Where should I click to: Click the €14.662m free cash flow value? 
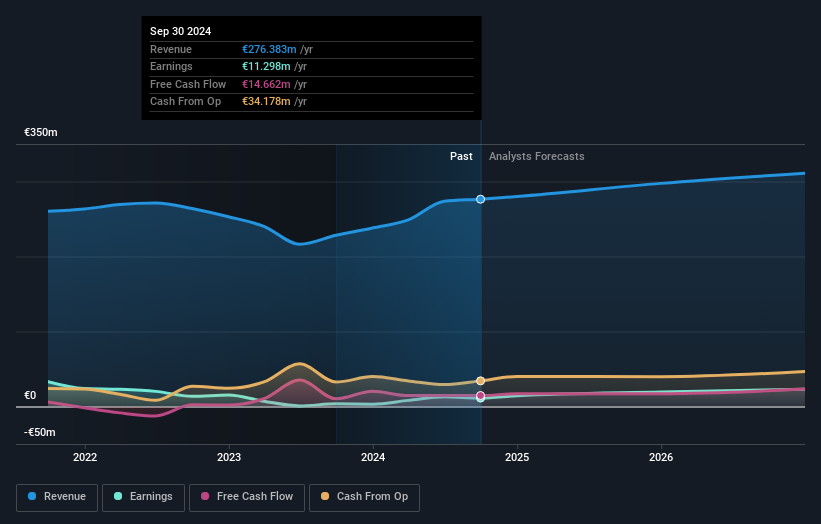tap(266, 84)
